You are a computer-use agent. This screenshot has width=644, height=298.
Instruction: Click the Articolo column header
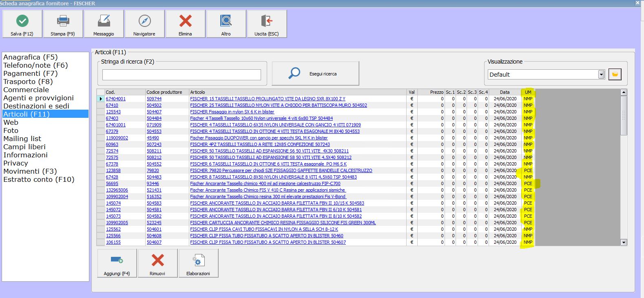pos(298,92)
